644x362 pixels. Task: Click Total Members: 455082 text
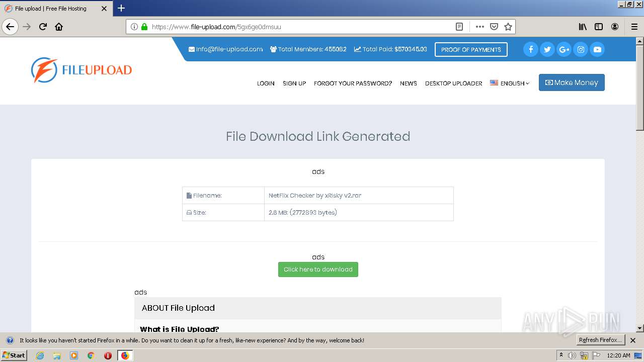pyautogui.click(x=308, y=49)
